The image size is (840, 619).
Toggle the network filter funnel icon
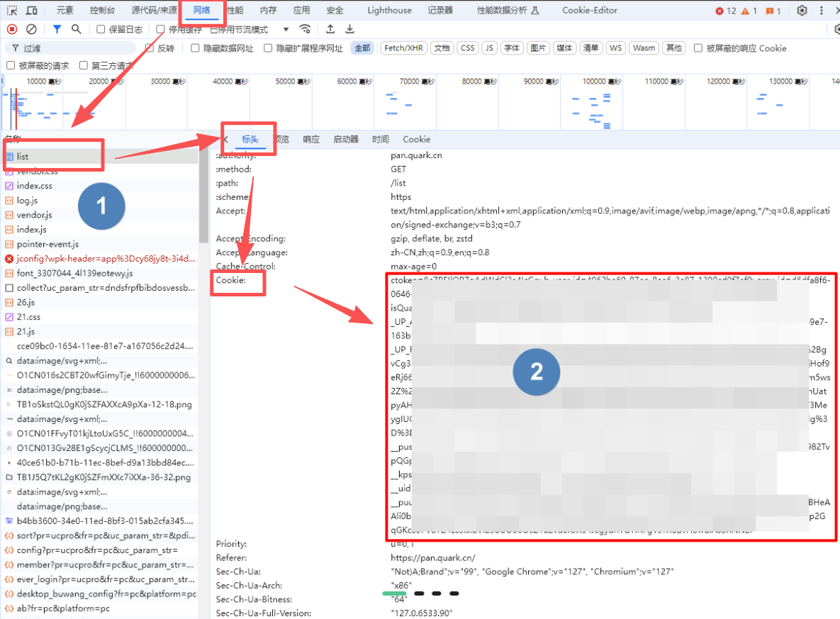pos(57,29)
